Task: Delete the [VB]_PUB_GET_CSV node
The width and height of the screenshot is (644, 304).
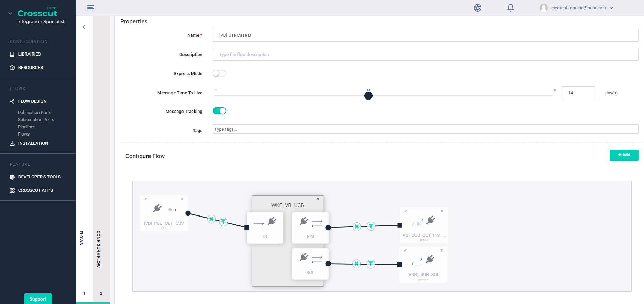Action: 182,199
